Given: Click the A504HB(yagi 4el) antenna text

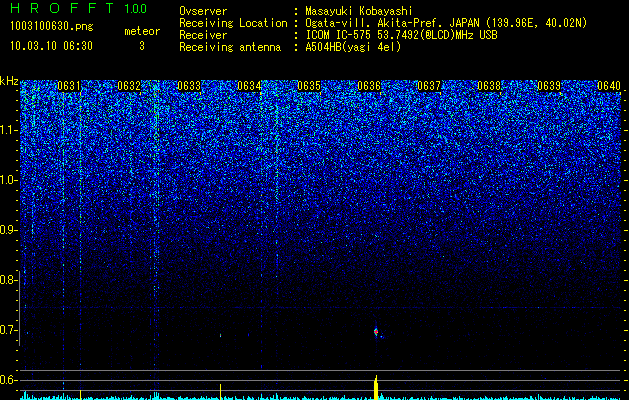Looking at the screenshot, I should 353,47.
